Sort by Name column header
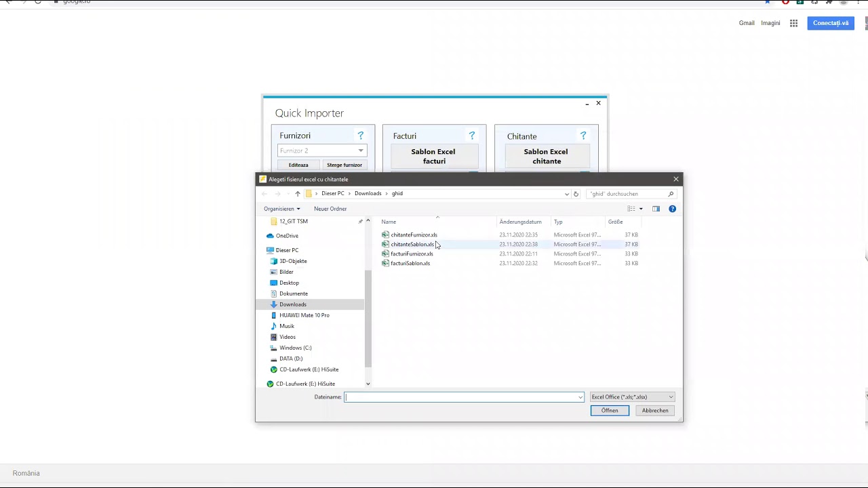 [389, 222]
